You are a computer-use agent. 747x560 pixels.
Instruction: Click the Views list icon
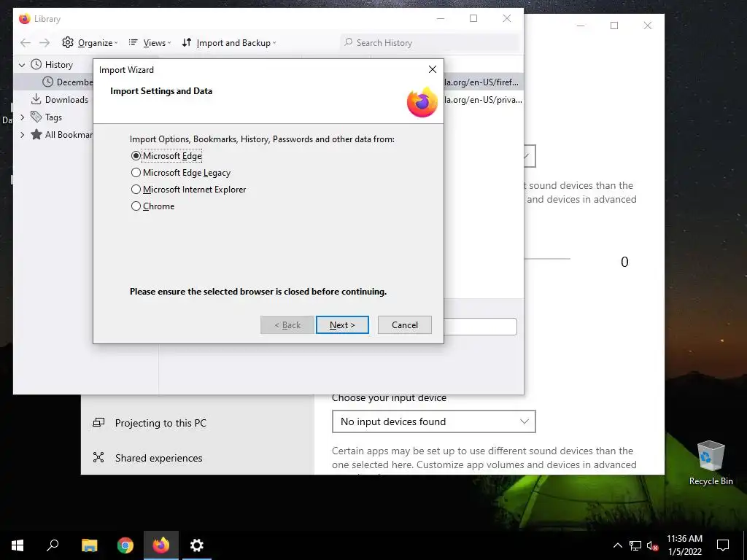pyautogui.click(x=133, y=42)
